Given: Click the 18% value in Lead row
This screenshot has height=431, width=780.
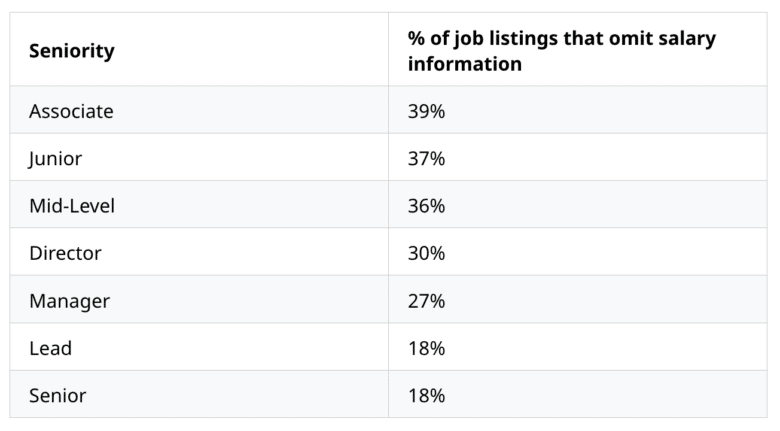Looking at the screenshot, I should click(426, 348).
